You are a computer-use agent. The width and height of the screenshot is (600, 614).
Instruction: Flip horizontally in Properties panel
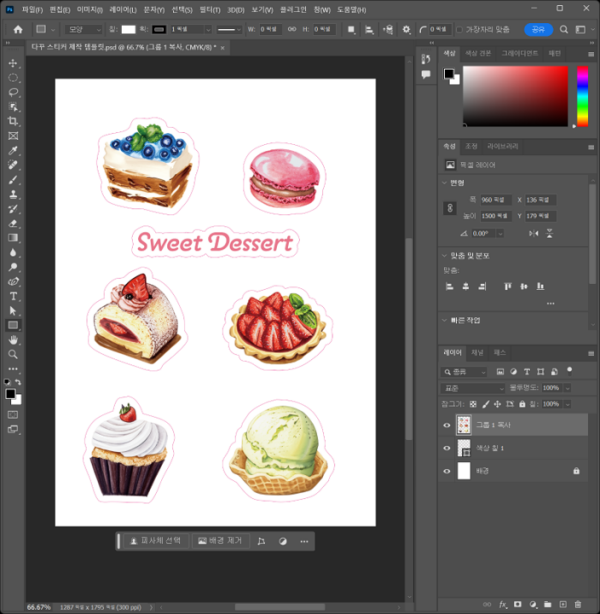tap(533, 233)
